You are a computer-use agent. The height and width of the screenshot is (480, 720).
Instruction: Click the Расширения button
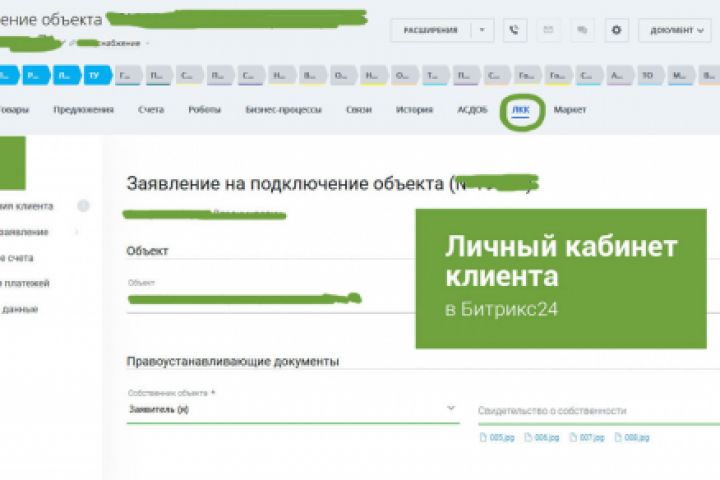click(430, 30)
